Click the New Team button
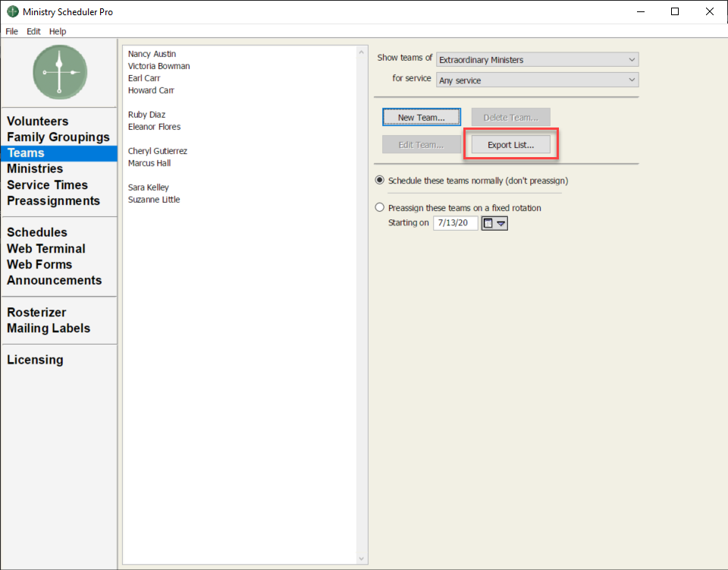 point(421,118)
